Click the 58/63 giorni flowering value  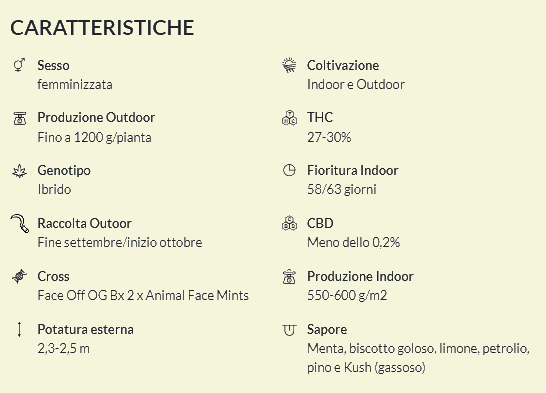coord(342,190)
